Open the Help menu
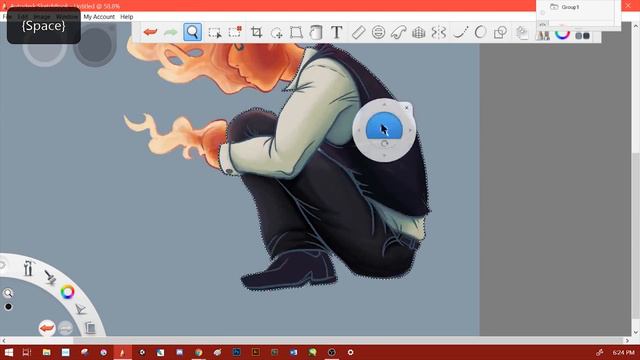640x360 pixels. (x=127, y=17)
